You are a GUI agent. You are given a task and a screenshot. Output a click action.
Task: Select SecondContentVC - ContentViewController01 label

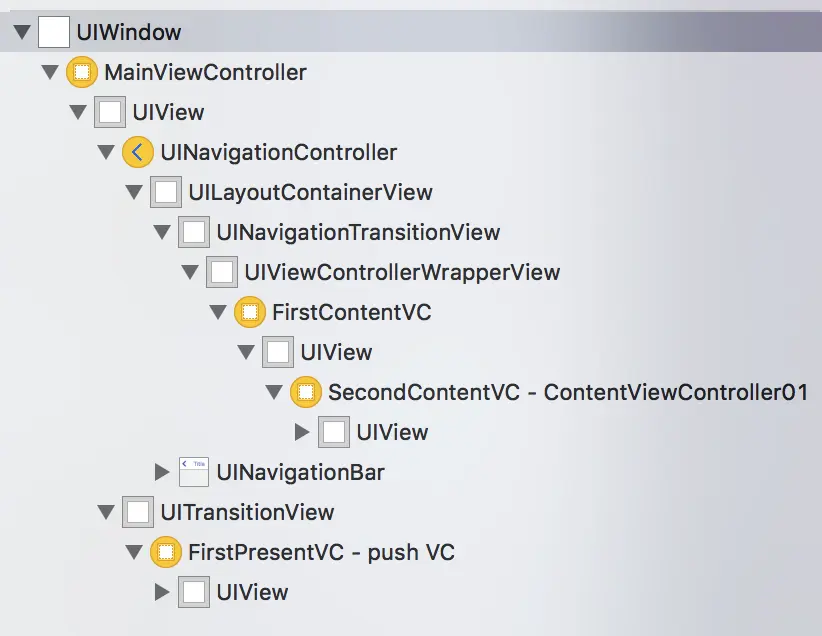coord(568,392)
